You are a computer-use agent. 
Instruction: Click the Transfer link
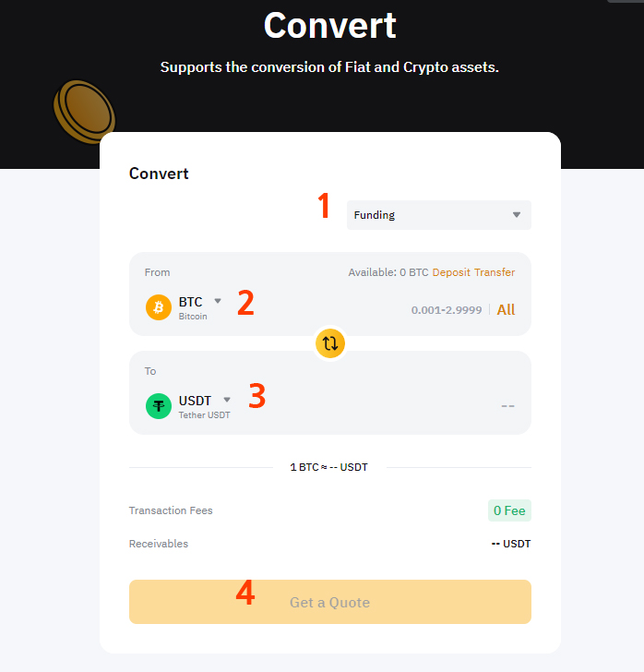pyautogui.click(x=495, y=272)
